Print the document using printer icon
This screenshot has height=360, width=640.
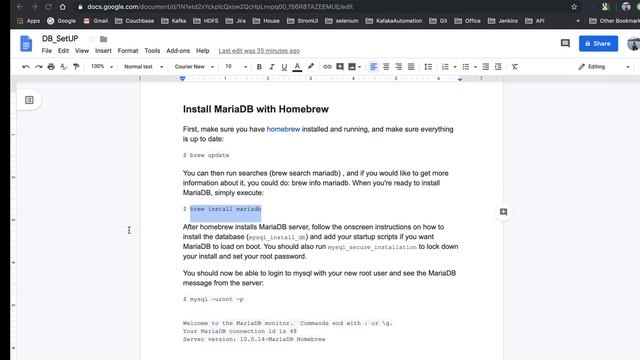pyautogui.click(x=51, y=67)
